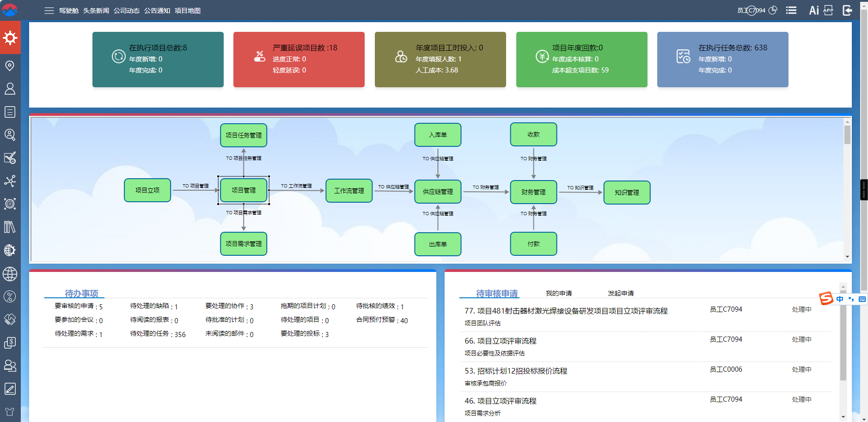Select the globe icon in the left sidebar

click(x=10, y=273)
